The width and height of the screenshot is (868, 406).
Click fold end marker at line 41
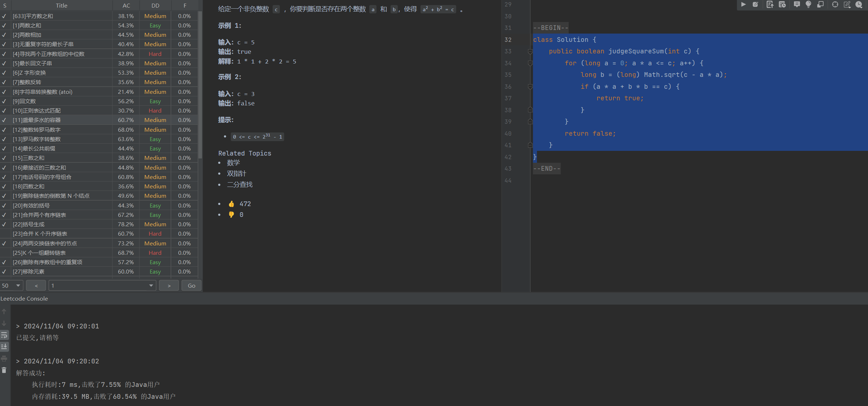[530, 145]
